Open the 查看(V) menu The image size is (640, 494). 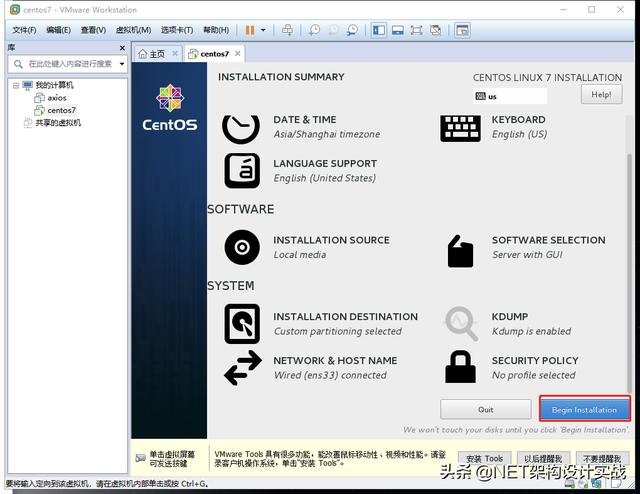click(93, 30)
